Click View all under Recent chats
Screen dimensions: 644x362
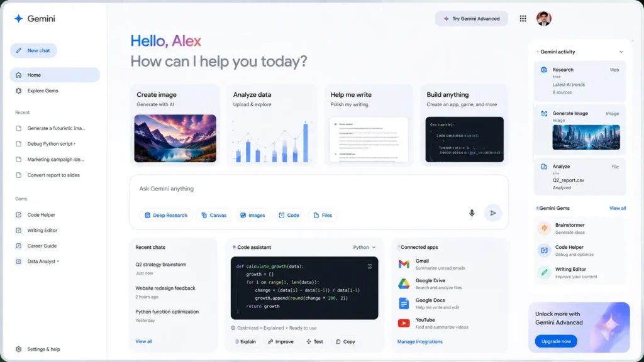[143, 341]
